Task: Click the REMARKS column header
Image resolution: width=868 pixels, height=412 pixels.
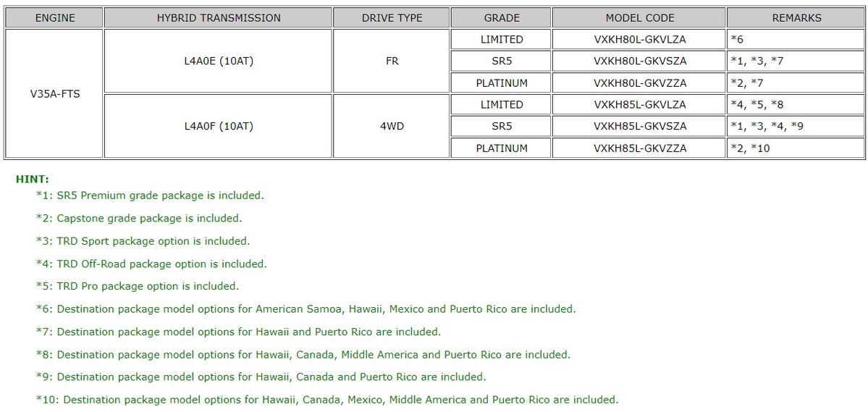Action: click(x=796, y=18)
